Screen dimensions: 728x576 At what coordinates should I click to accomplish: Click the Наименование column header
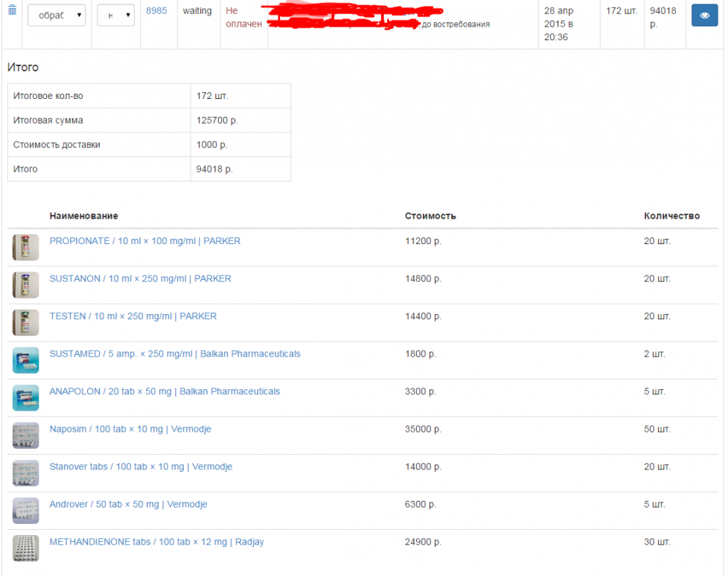point(83,216)
